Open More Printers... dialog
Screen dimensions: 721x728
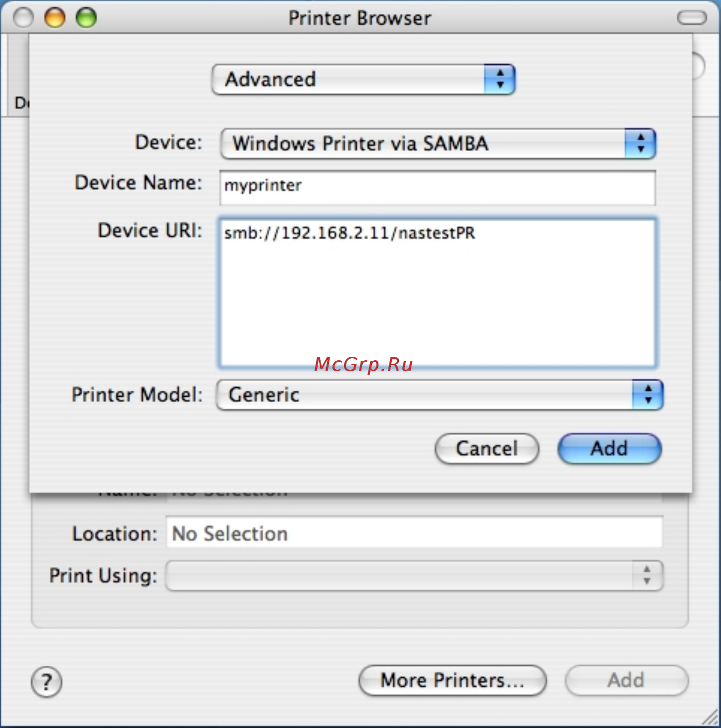[452, 680]
